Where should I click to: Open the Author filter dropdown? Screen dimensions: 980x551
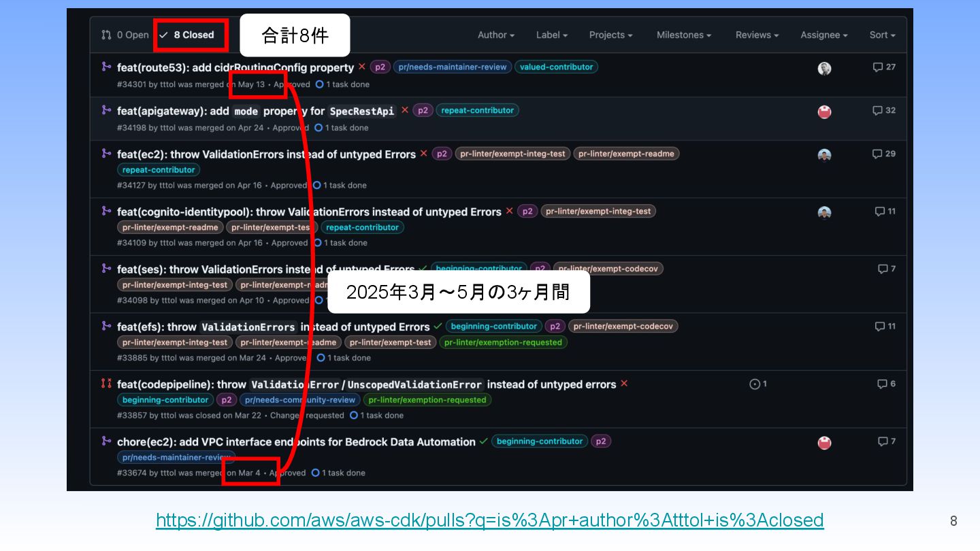pyautogui.click(x=495, y=35)
